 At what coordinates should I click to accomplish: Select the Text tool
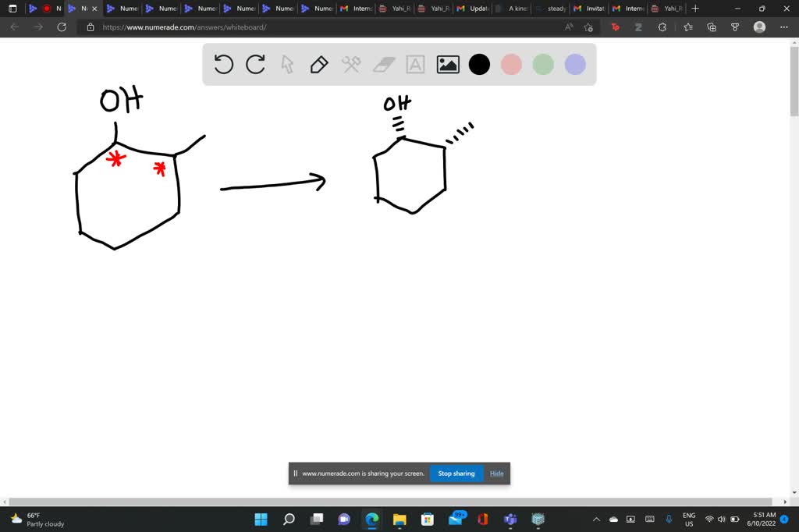(414, 64)
